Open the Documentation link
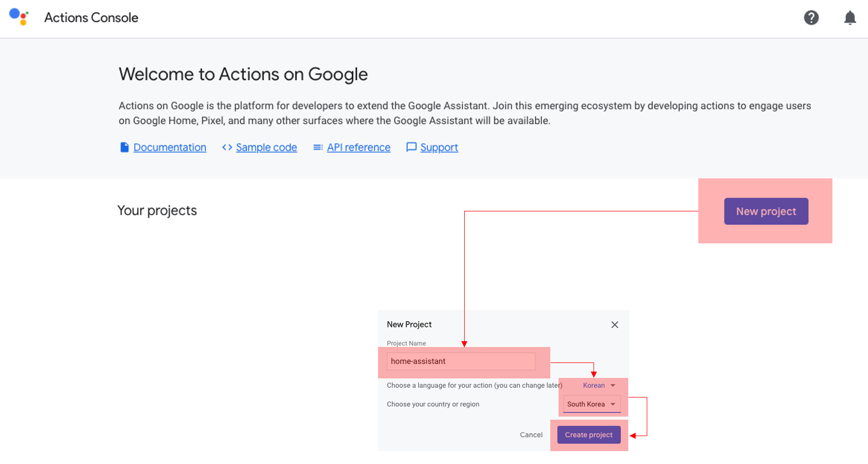The width and height of the screenshot is (868, 464). pyautogui.click(x=170, y=147)
